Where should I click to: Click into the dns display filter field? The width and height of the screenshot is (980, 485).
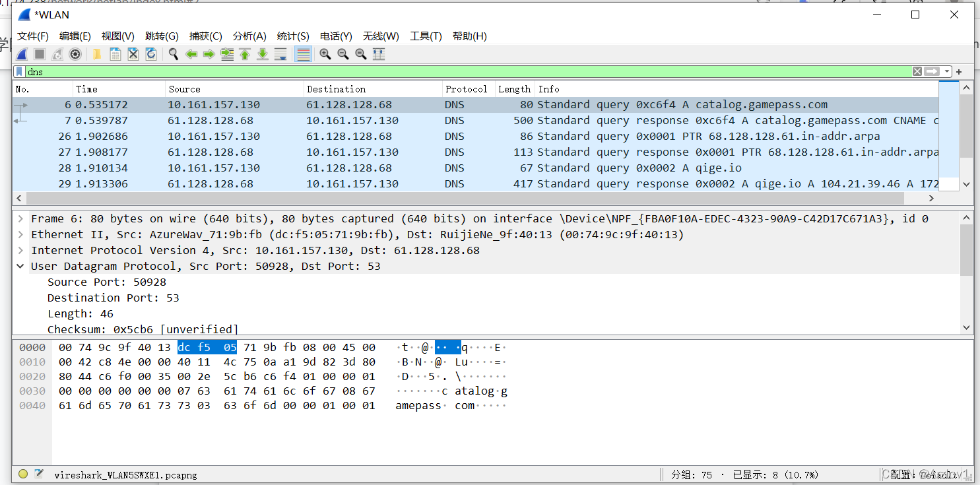coord(469,71)
